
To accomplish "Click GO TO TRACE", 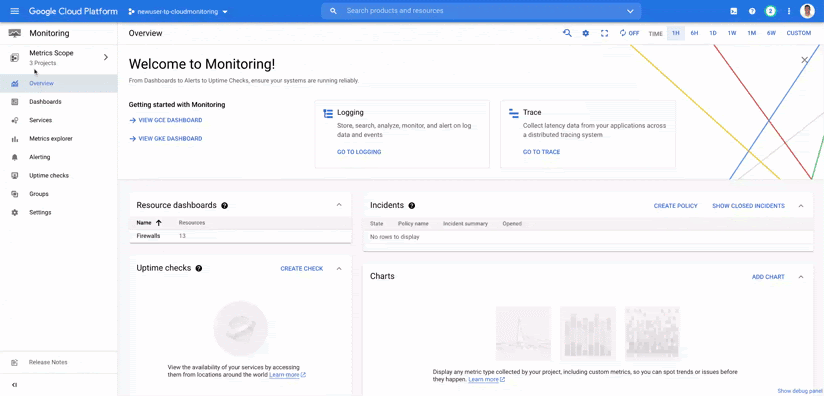I will point(541,152).
